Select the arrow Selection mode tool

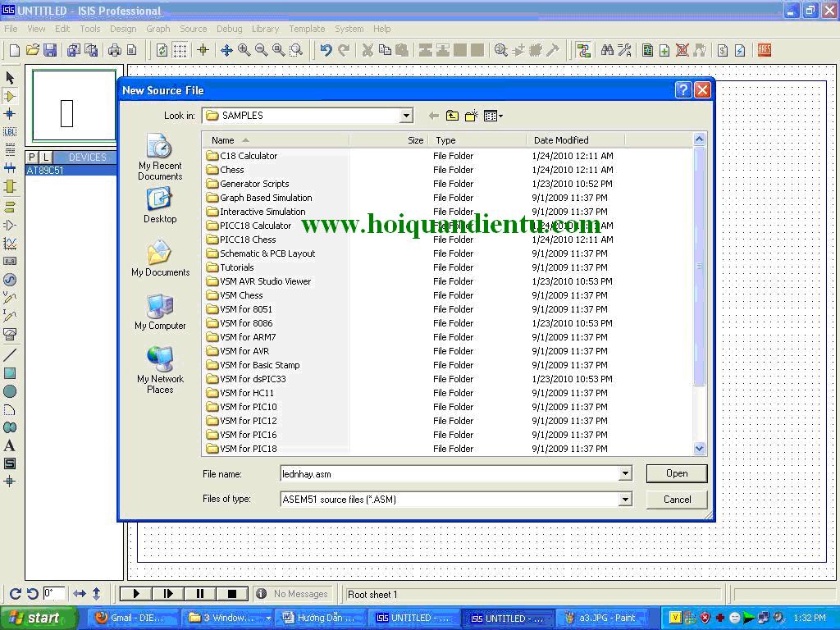(x=10, y=78)
